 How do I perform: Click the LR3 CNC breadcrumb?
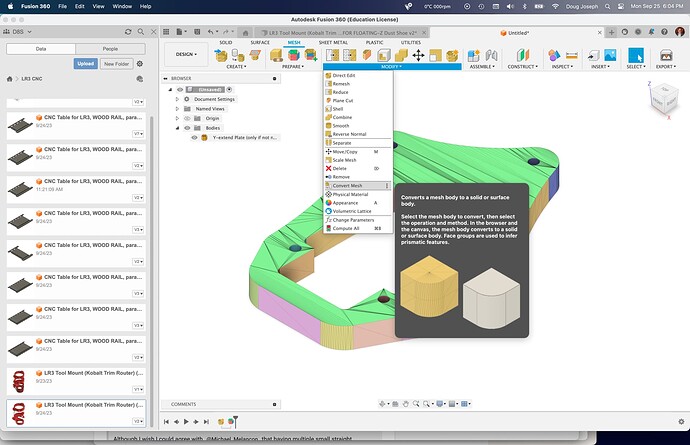coord(32,79)
